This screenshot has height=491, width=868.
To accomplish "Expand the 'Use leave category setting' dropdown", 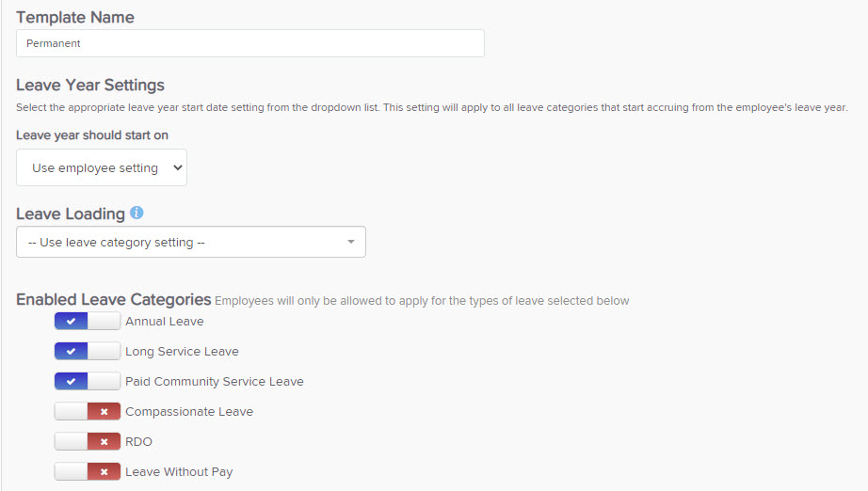I will click(191, 242).
